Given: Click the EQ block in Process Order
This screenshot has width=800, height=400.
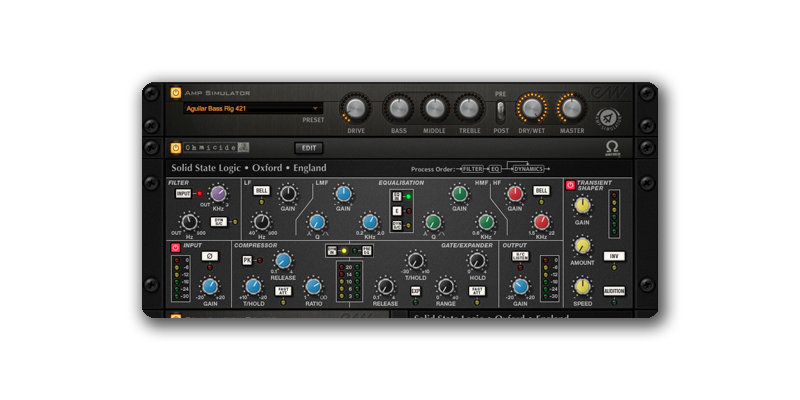Looking at the screenshot, I should (x=495, y=169).
